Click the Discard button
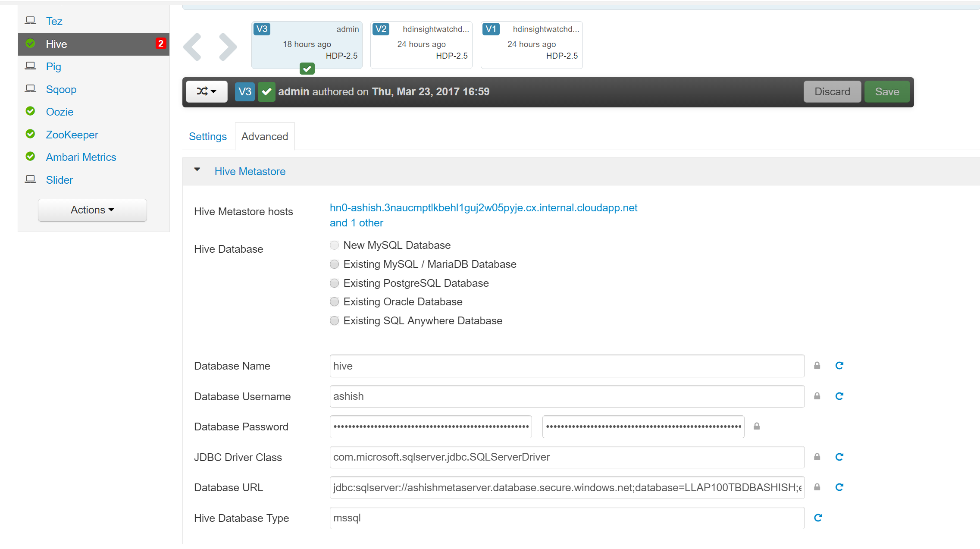 tap(832, 92)
